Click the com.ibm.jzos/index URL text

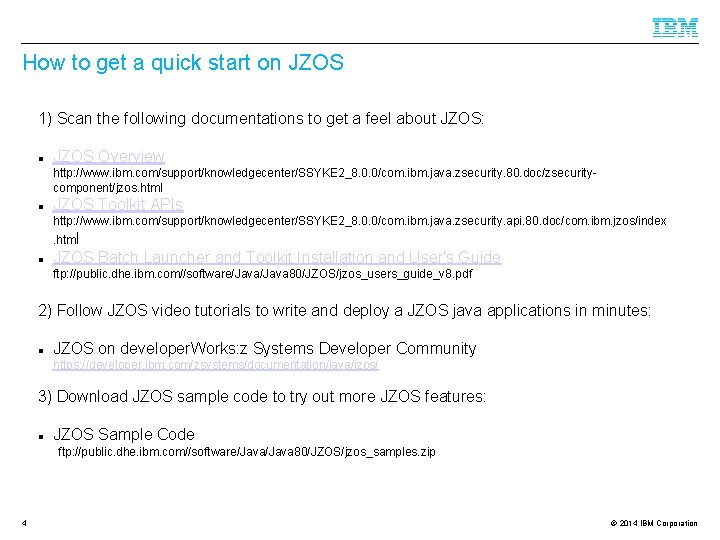tap(360, 230)
